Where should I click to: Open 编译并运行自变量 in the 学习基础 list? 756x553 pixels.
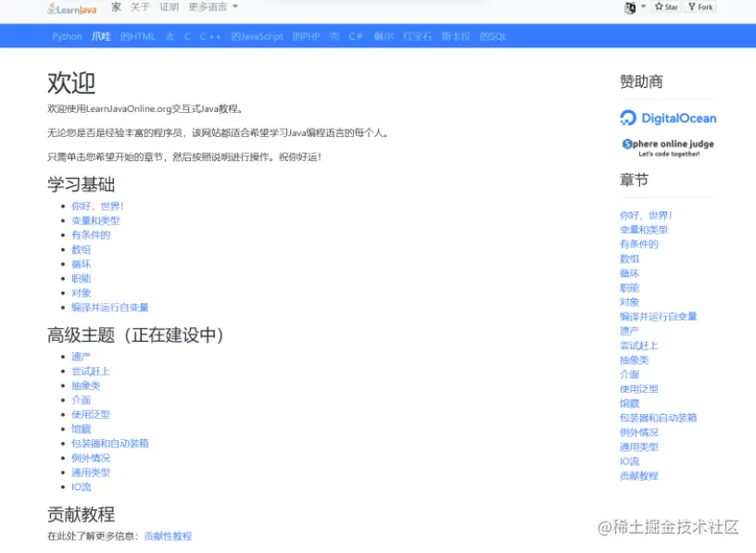(x=110, y=308)
